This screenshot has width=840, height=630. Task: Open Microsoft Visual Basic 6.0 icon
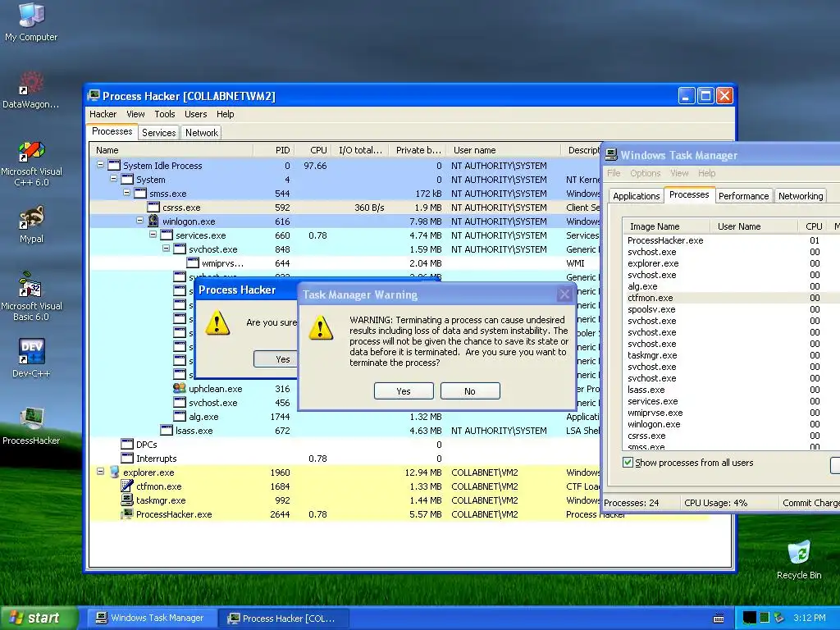click(31, 285)
